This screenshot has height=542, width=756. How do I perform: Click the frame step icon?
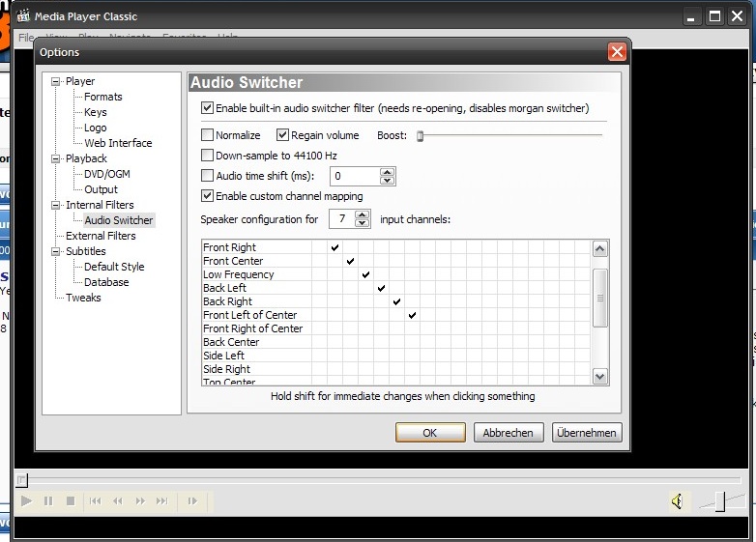[x=192, y=501]
